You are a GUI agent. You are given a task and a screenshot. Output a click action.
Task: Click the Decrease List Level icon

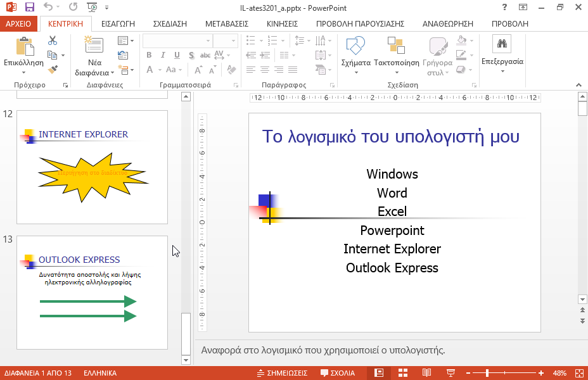[251, 55]
